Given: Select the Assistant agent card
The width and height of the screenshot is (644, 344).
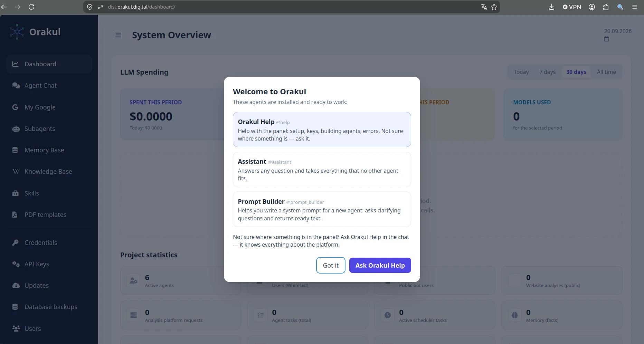Looking at the screenshot, I should click(322, 170).
